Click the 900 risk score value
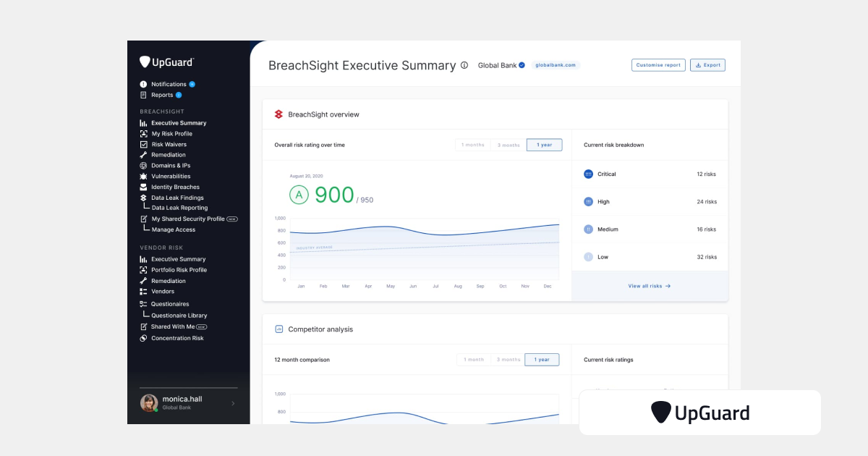 [334, 195]
